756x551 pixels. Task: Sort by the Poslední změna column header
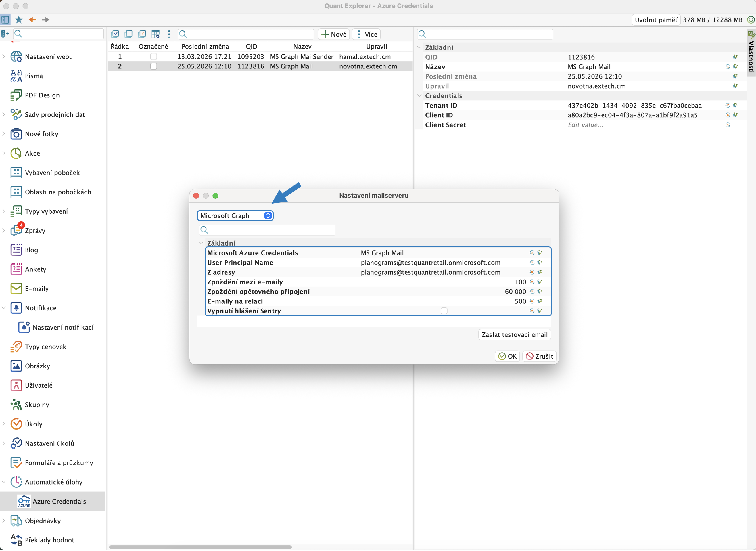205,46
